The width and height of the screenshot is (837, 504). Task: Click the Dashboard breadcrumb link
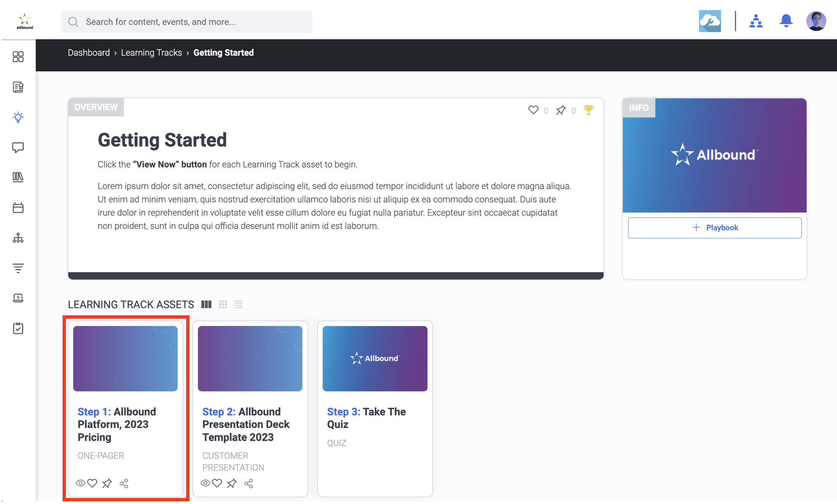point(89,53)
